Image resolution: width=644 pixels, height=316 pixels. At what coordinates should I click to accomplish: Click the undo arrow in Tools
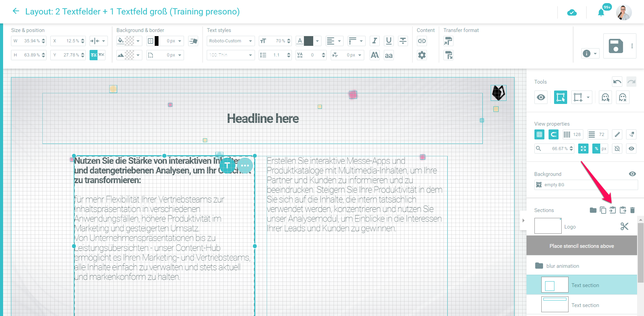coord(617,82)
